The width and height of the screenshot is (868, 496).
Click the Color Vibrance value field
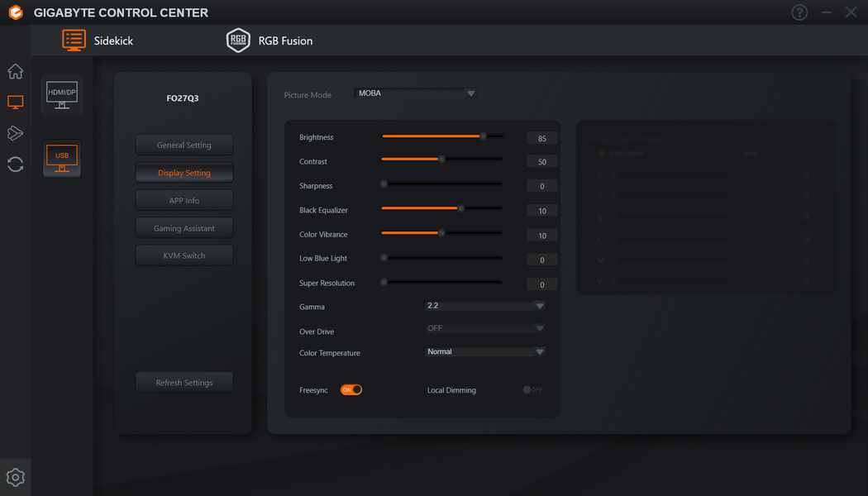(x=542, y=236)
